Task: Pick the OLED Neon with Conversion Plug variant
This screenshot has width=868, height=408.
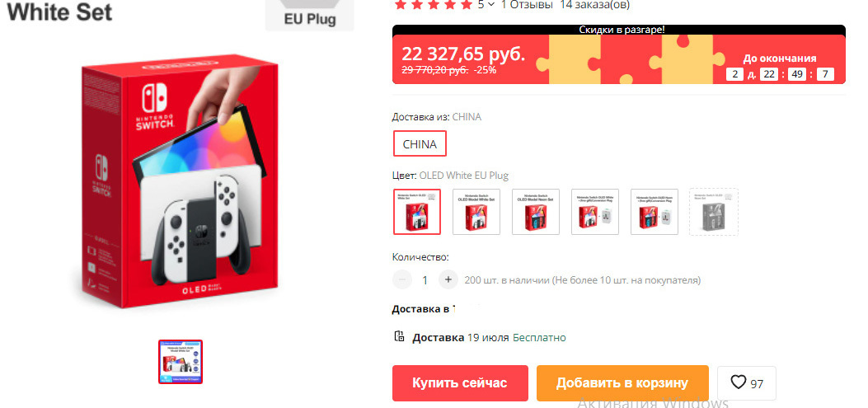Action: tap(655, 212)
